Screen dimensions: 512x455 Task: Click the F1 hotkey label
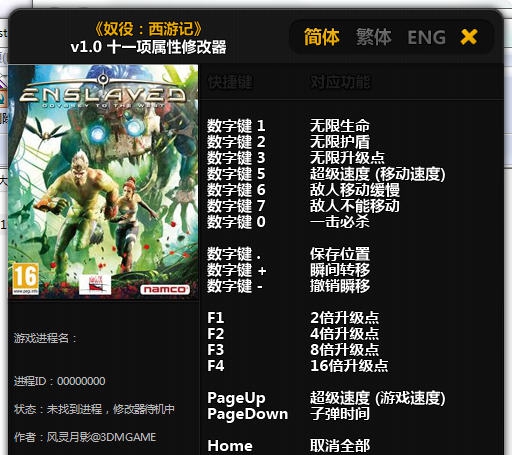[x=216, y=318]
